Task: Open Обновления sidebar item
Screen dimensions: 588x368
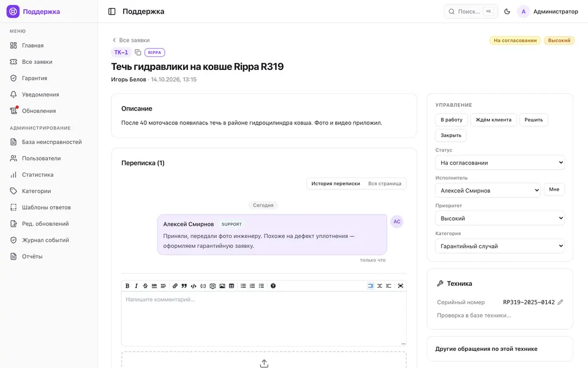Action: click(x=49, y=111)
